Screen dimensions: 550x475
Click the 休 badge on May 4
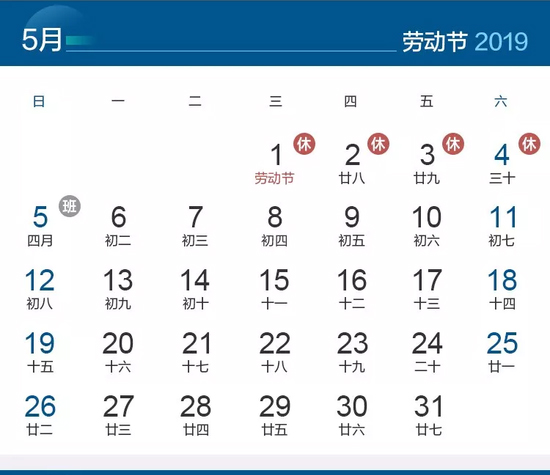529,144
